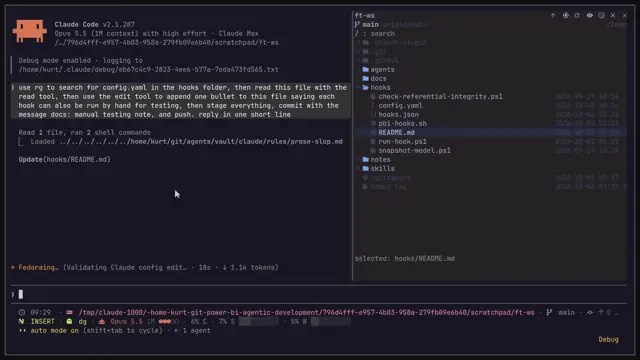Click the branch icon before main in status line
Viewport: 640px width, 360px height.
coord(549,312)
